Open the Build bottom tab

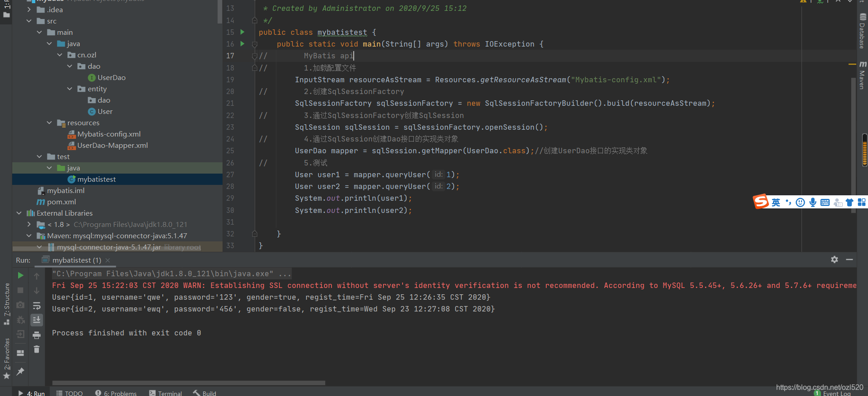point(204,393)
